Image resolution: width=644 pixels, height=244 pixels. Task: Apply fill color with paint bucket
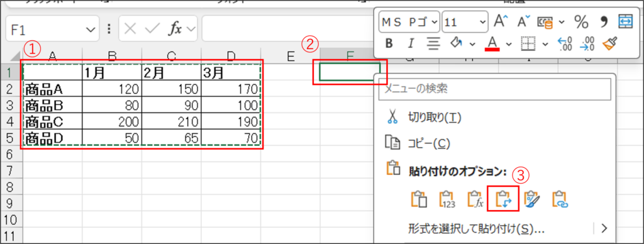pos(457,43)
